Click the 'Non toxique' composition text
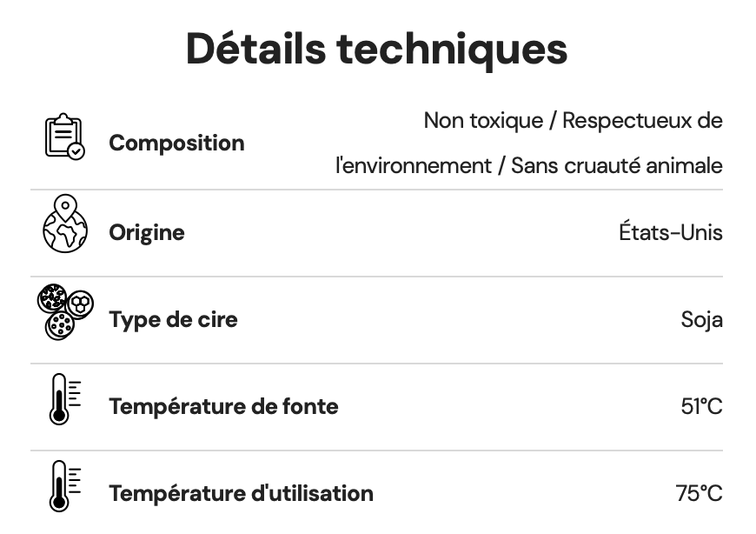This screenshot has height=534, width=756. [x=481, y=121]
